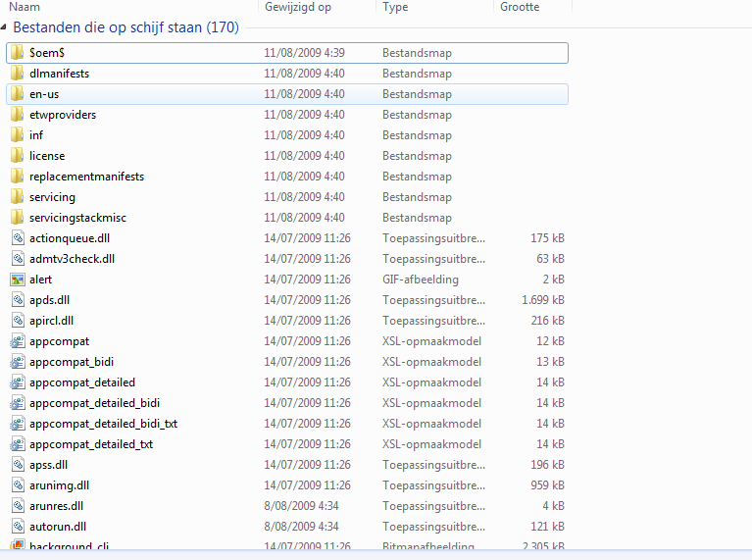Click the arunimg.dll file icon
Image resolution: width=752 pixels, height=560 pixels.
(18, 485)
